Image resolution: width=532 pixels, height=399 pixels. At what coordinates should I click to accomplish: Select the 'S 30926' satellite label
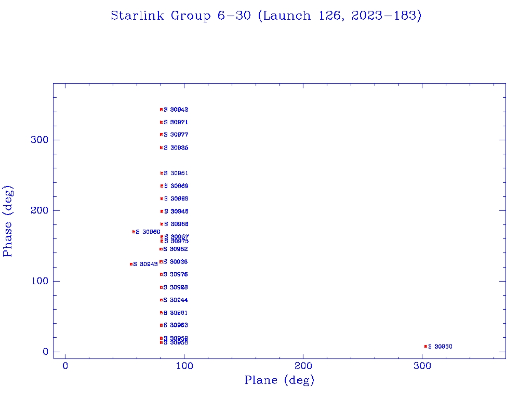click(x=176, y=262)
